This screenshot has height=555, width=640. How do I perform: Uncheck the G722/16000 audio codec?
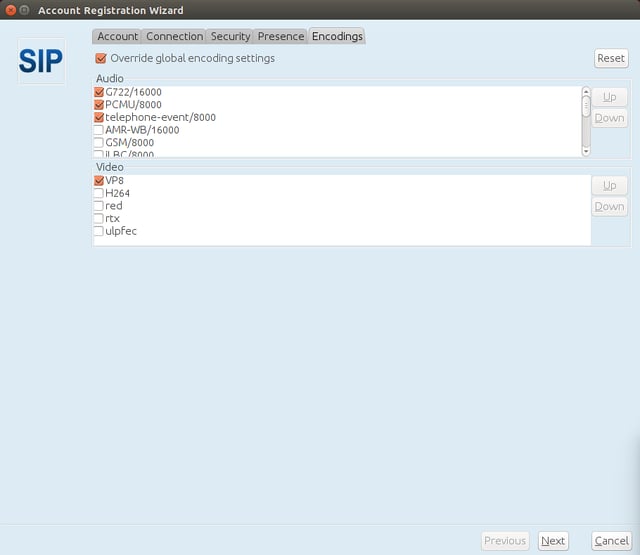click(99, 92)
